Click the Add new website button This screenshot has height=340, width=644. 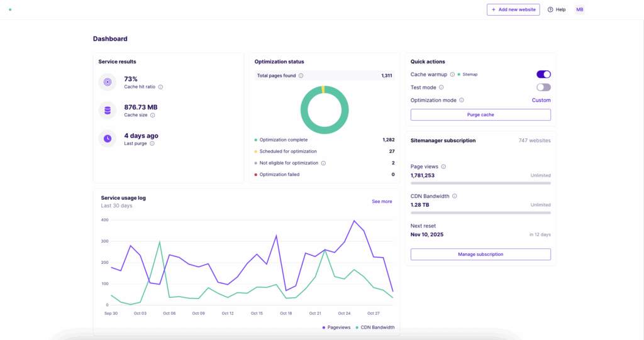513,9
